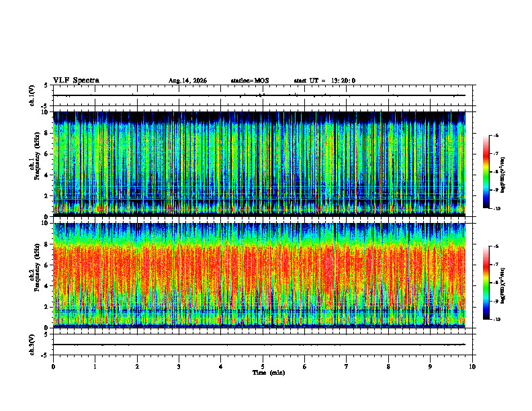The height and width of the screenshot is (411, 532).
Task: Click the ch.1 voltage waveform trace
Action: point(259,95)
